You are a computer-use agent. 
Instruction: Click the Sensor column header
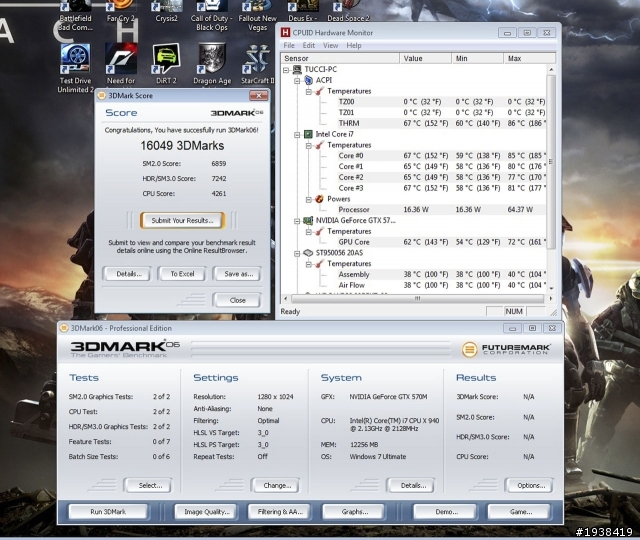coord(340,58)
